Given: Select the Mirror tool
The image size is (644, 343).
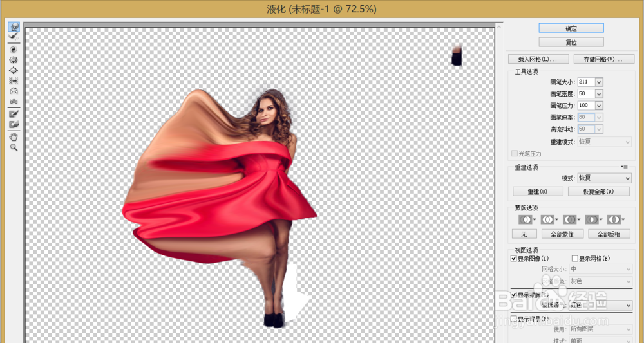Looking at the screenshot, I should tap(14, 91).
